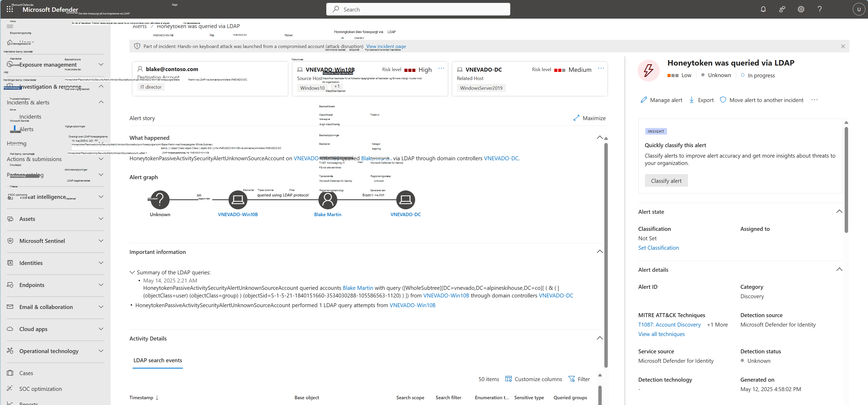Collapse the Alert state section

pos(839,211)
